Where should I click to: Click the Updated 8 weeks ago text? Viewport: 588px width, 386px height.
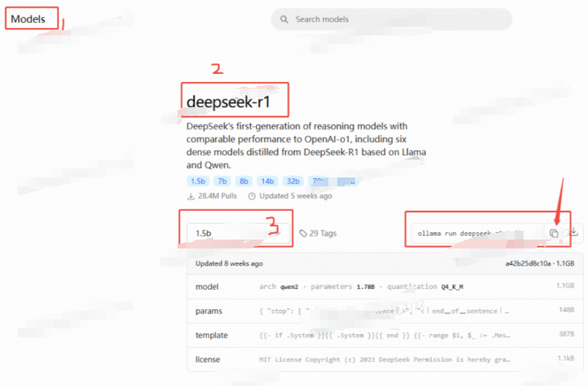click(229, 263)
